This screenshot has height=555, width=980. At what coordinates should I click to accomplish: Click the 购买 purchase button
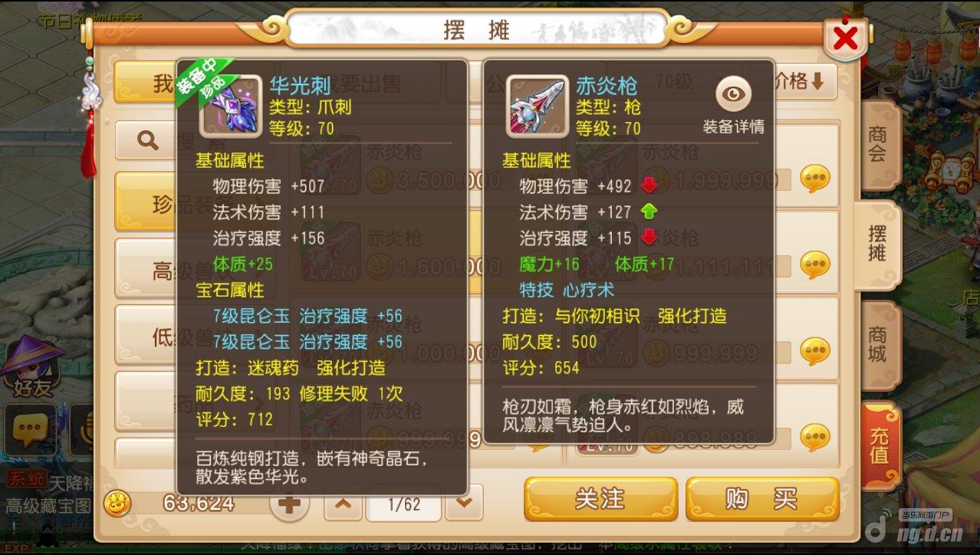(762, 499)
